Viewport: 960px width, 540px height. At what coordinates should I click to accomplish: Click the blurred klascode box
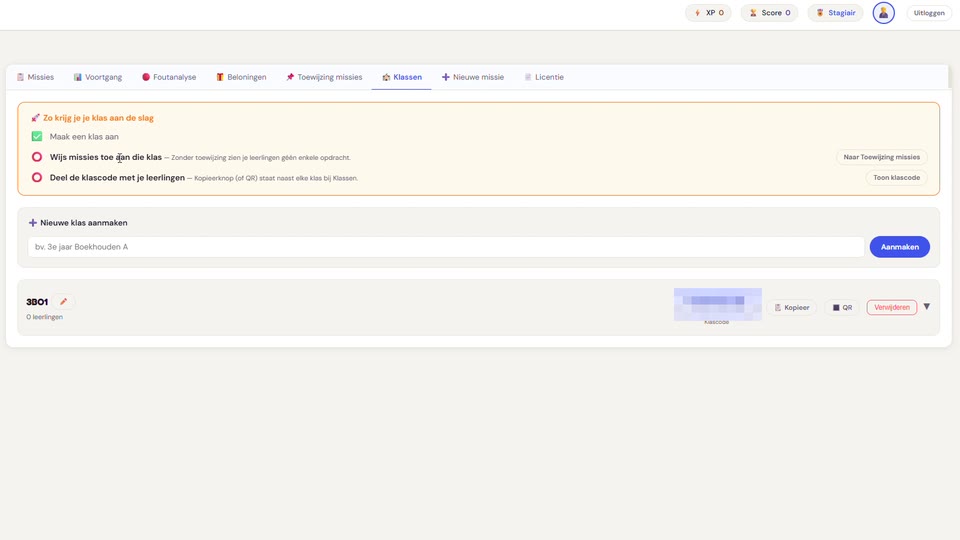718,304
